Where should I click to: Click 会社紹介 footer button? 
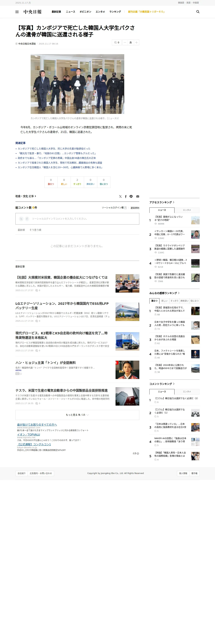22,473
